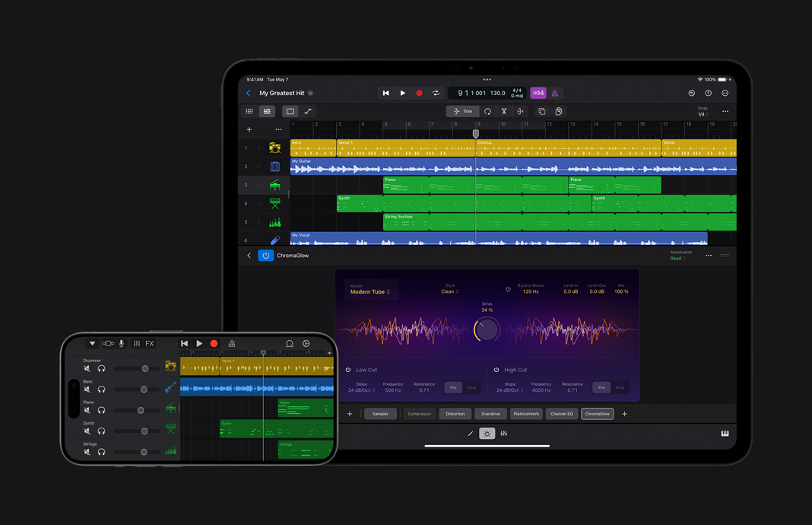Image resolution: width=812 pixels, height=525 pixels.
Task: Tap the guitar icon on the My Guitar track
Action: (x=274, y=166)
